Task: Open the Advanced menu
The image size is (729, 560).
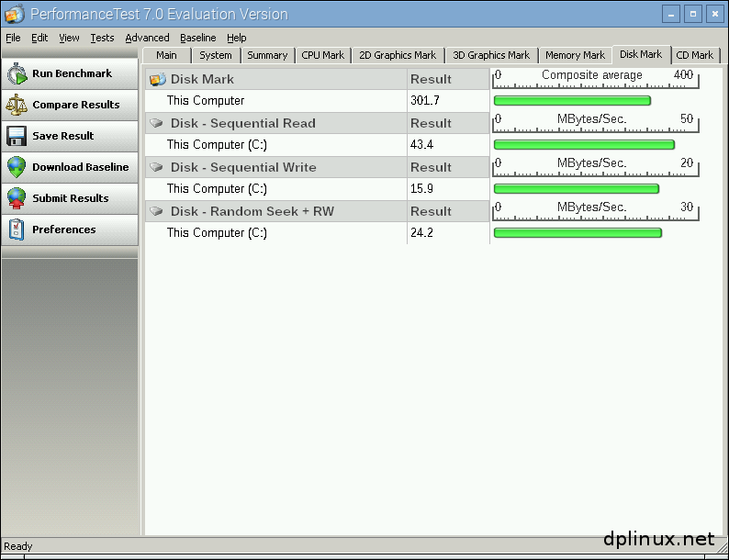Action: (x=147, y=38)
